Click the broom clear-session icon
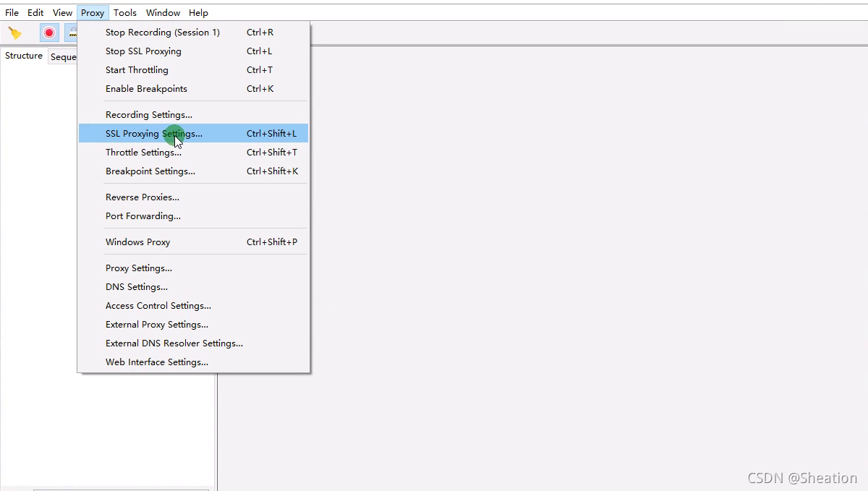 tap(14, 33)
